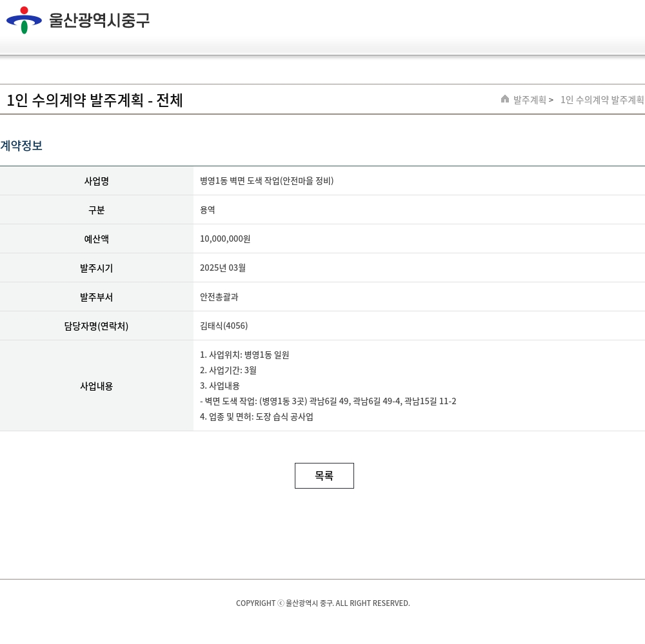Click the 계약정보 section heading
Viewport: 645px width, 644px height.
coord(21,146)
